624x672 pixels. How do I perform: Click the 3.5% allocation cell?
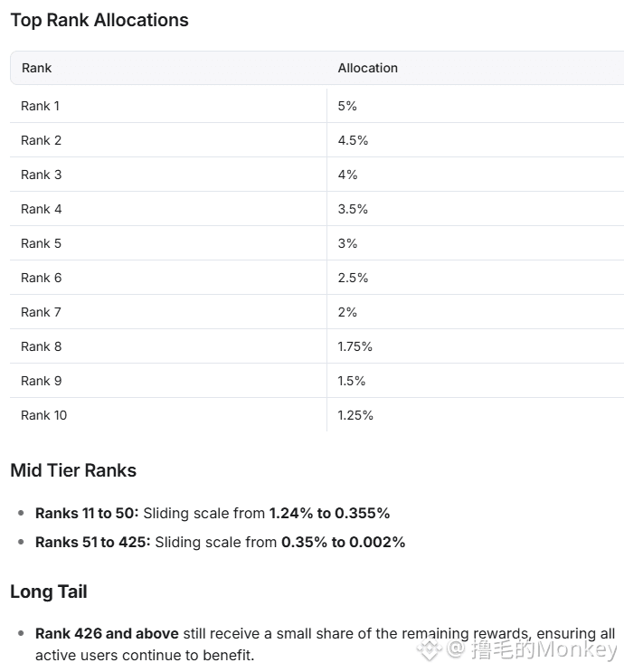(x=353, y=209)
